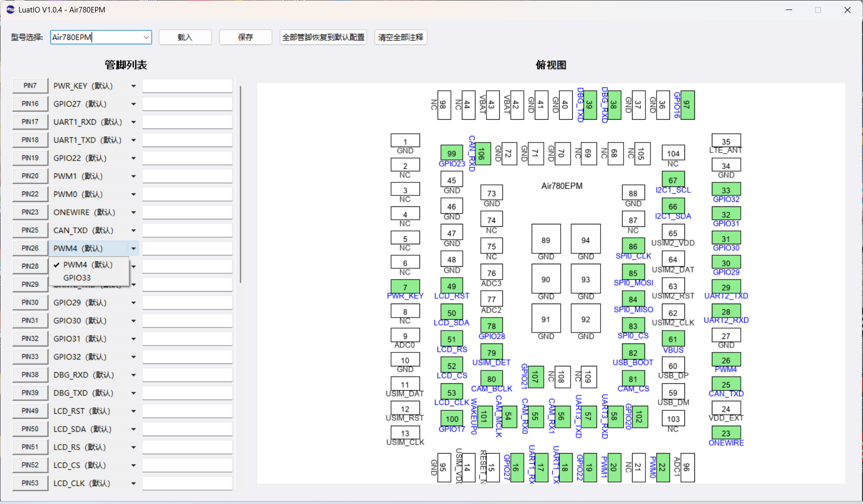Click pin 29 UART2_TXD pad in top view

pyautogui.click(x=726, y=287)
